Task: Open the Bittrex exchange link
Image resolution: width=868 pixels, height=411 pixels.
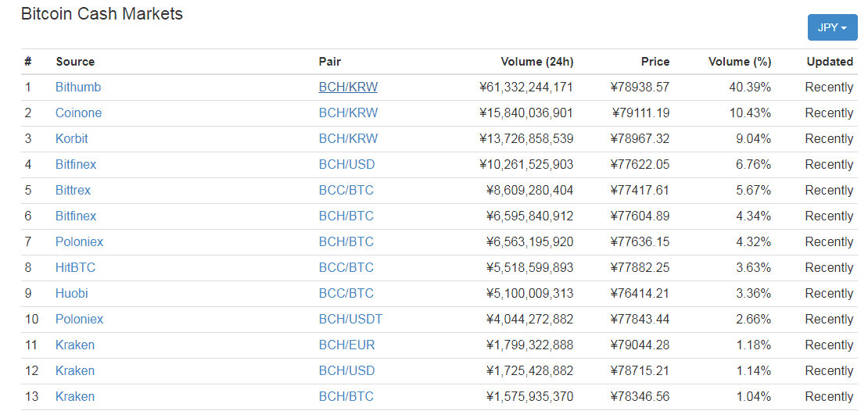Action: click(73, 191)
